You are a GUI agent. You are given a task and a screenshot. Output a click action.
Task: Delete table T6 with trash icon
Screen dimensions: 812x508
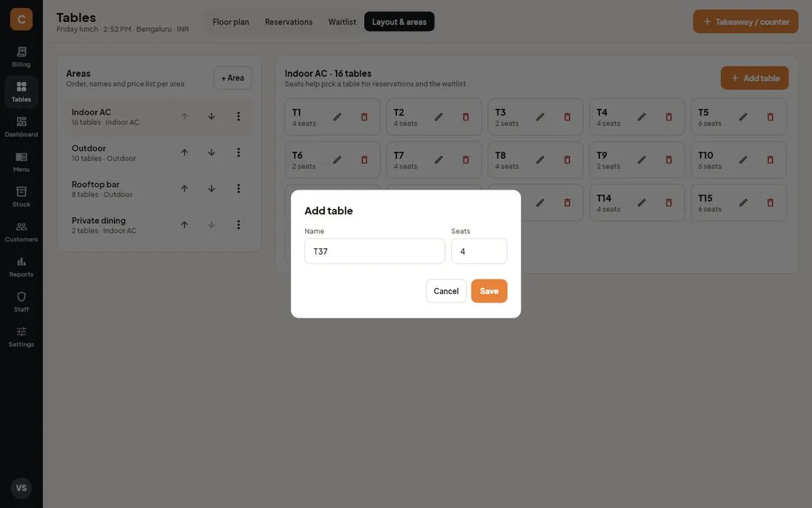tap(364, 160)
